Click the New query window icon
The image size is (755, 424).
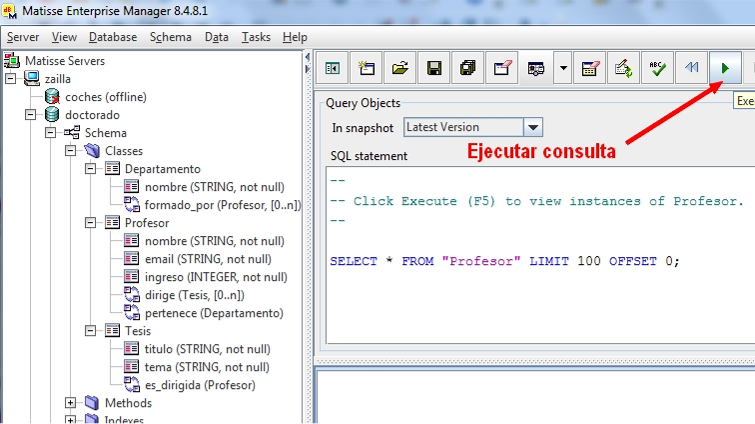click(x=366, y=68)
